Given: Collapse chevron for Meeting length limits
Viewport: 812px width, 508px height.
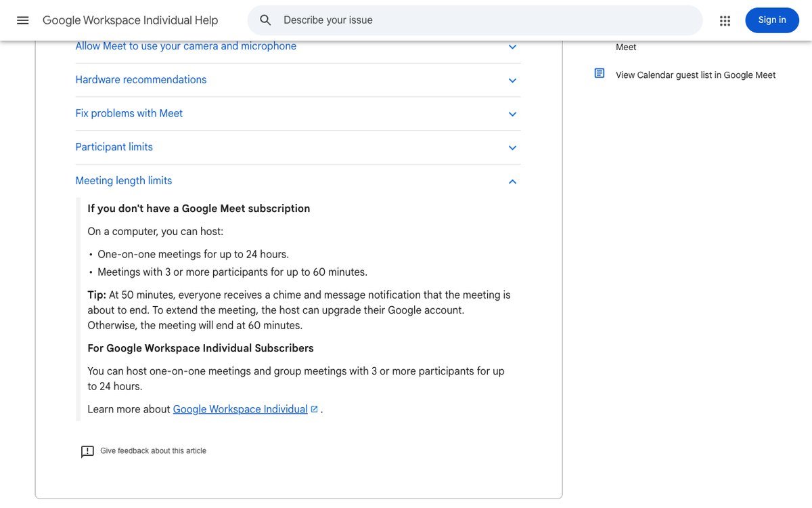Looking at the screenshot, I should [x=512, y=182].
